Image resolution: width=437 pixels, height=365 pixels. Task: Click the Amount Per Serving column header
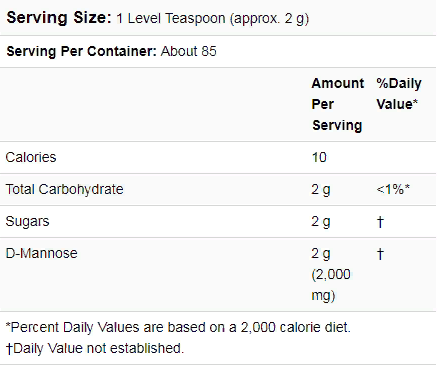338,104
